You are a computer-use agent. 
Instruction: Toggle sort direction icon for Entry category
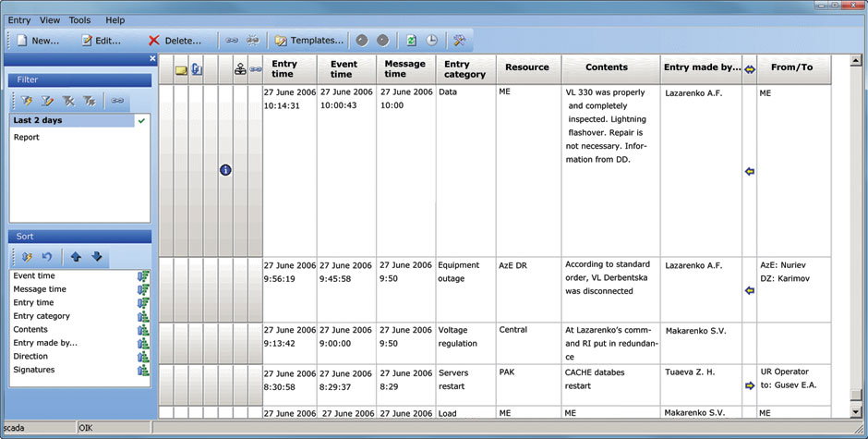[143, 316]
